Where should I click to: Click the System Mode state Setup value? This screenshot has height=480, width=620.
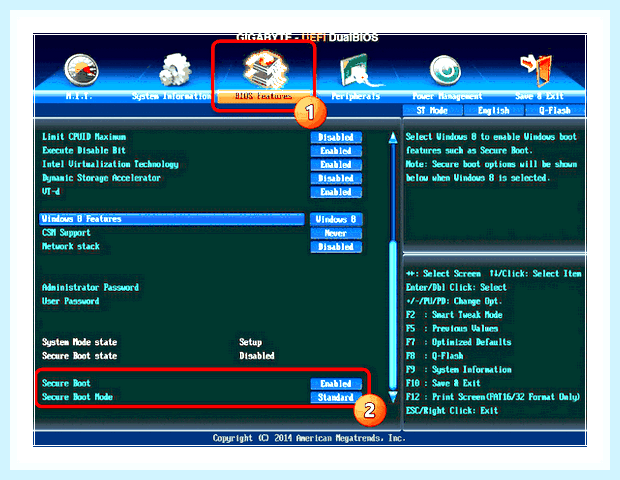[250, 342]
